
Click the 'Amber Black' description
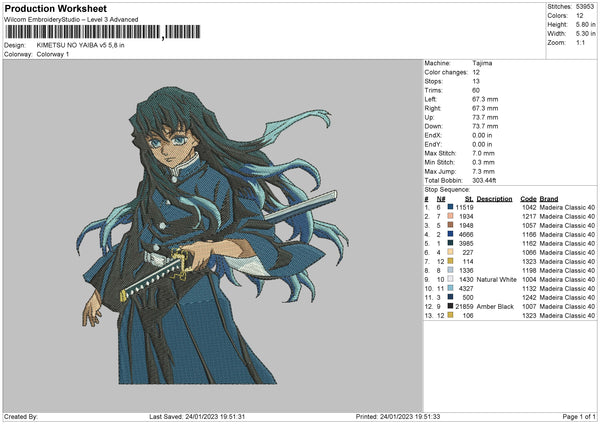coord(495,307)
